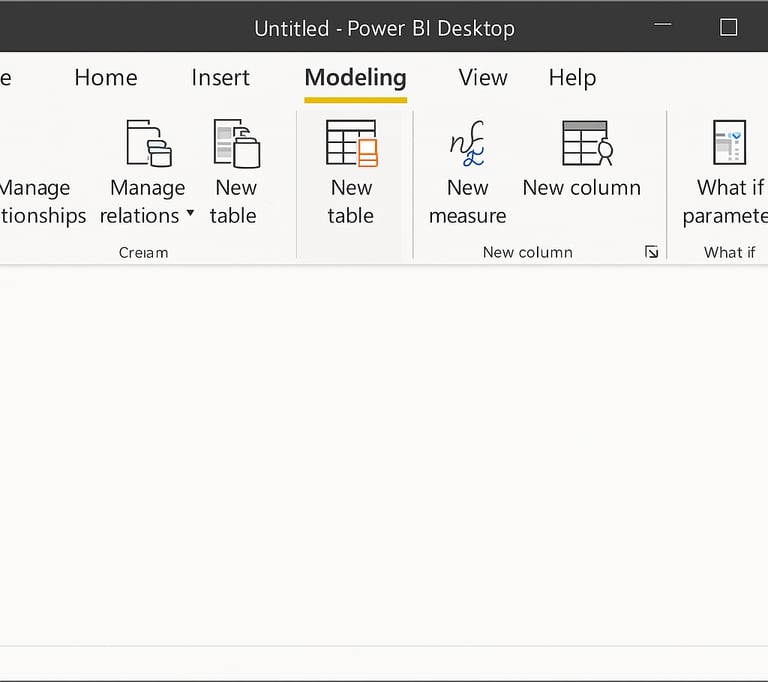The image size is (768, 682).
Task: Click highlighted New table with orange icon
Action: point(352,144)
